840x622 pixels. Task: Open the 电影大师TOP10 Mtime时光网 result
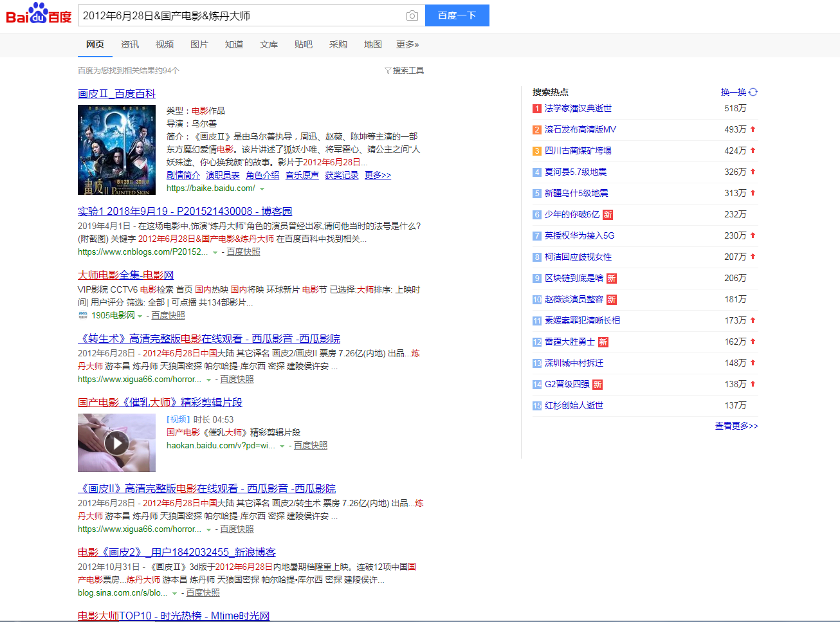coord(174,616)
